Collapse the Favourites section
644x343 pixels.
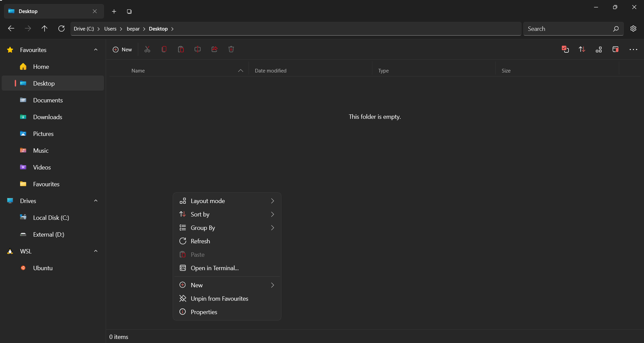[96, 50]
